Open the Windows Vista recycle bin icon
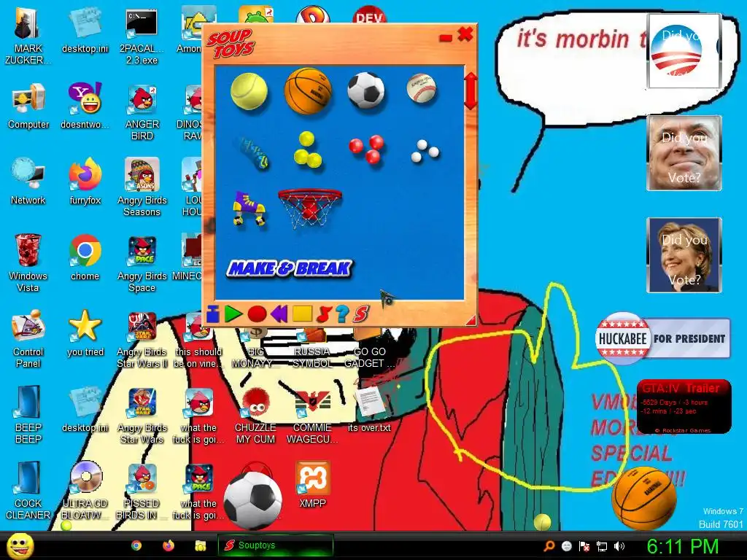747x560 pixels. (x=28, y=262)
